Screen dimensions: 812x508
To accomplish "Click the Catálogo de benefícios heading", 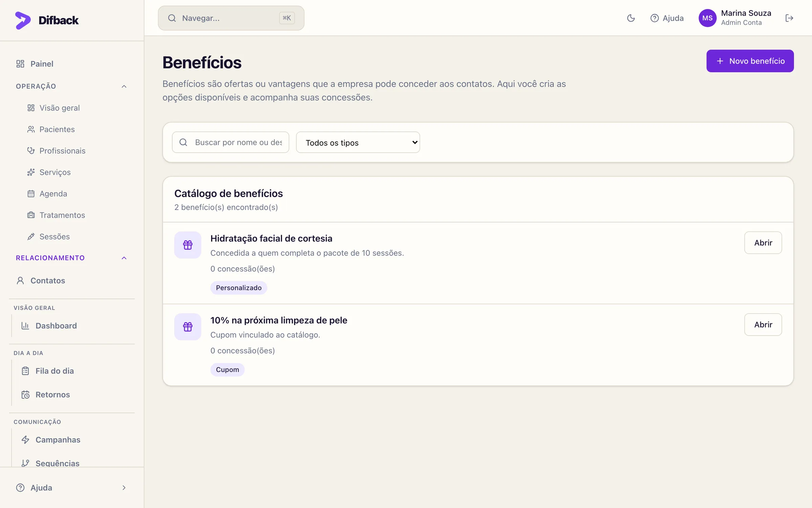I will [228, 193].
